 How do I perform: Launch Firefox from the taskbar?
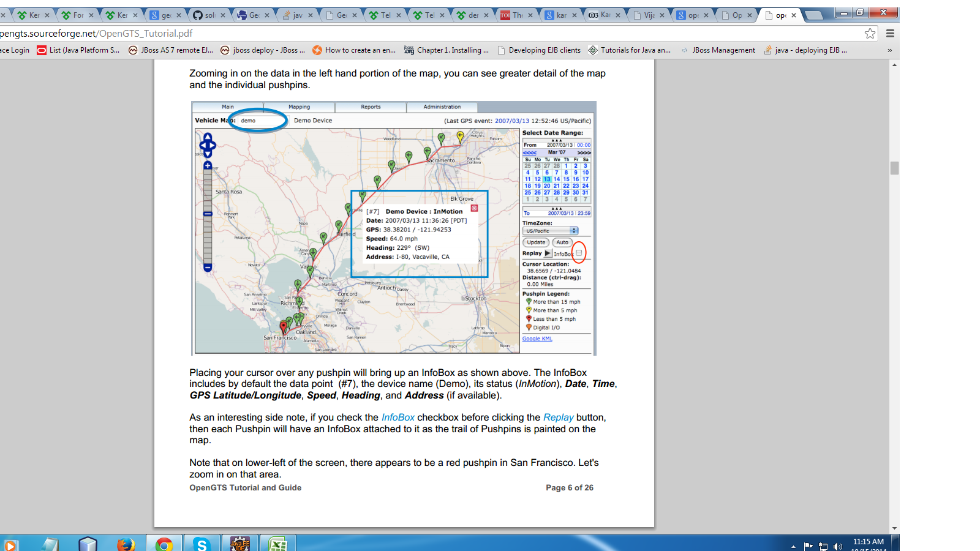tap(126, 544)
